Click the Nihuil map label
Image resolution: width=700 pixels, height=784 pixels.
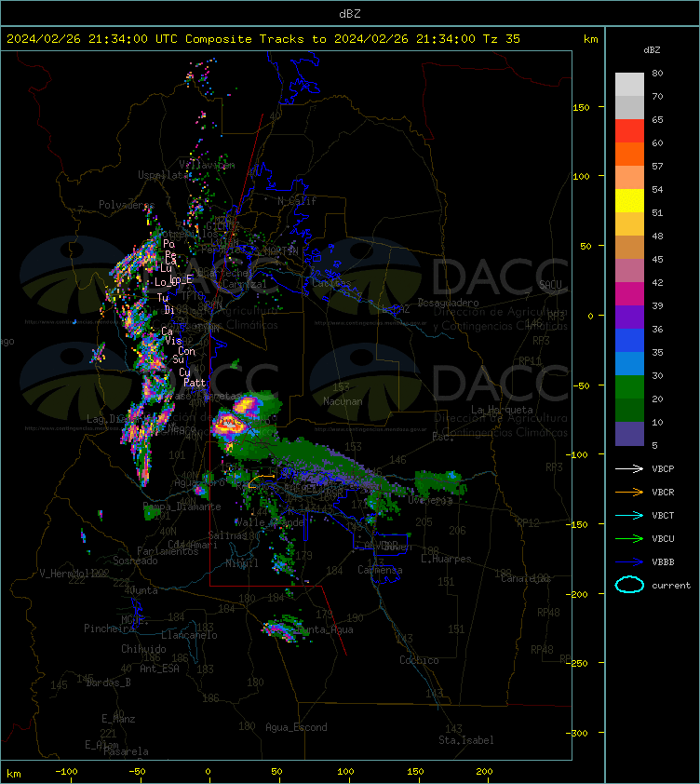(x=242, y=563)
